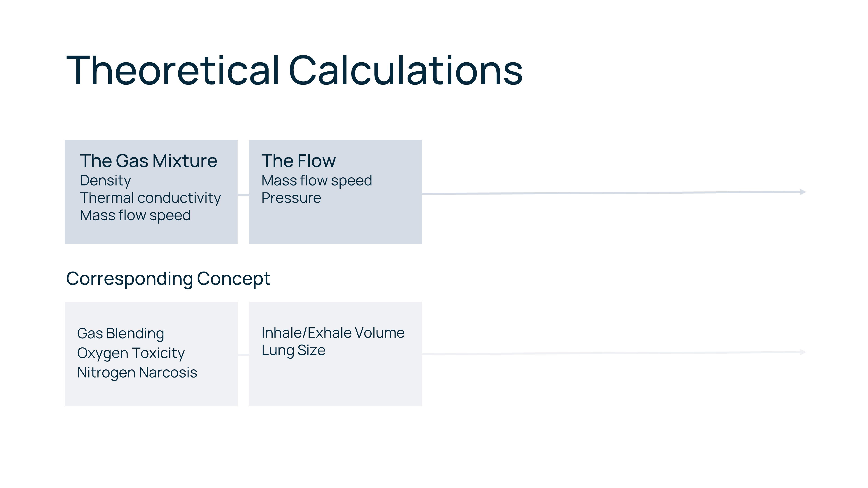The height and width of the screenshot is (488, 868).
Task: Click the Oxygen Toxicity text
Action: [x=131, y=353]
